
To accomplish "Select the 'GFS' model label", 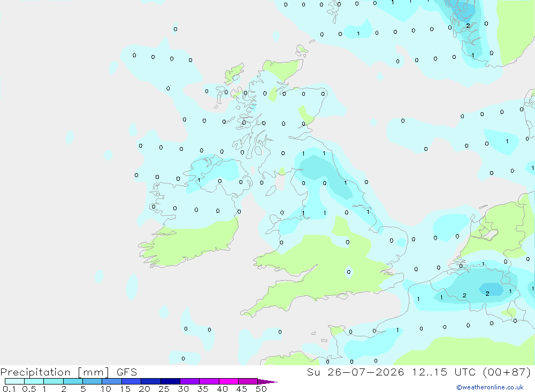I will point(127,372).
